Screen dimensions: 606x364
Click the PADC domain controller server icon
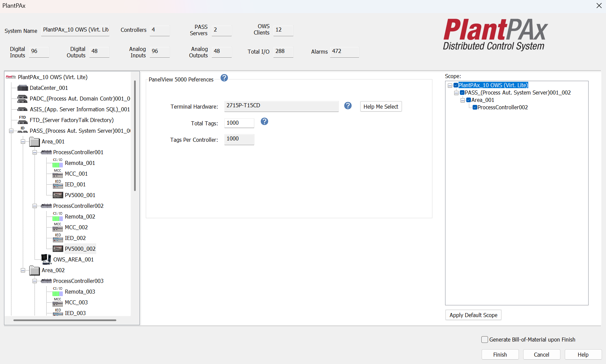22,99
